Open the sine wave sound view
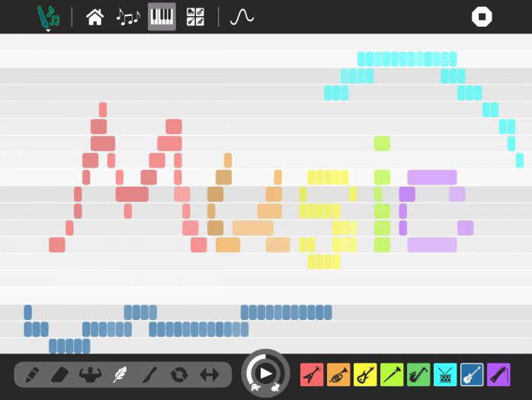The image size is (532, 400). click(x=242, y=17)
